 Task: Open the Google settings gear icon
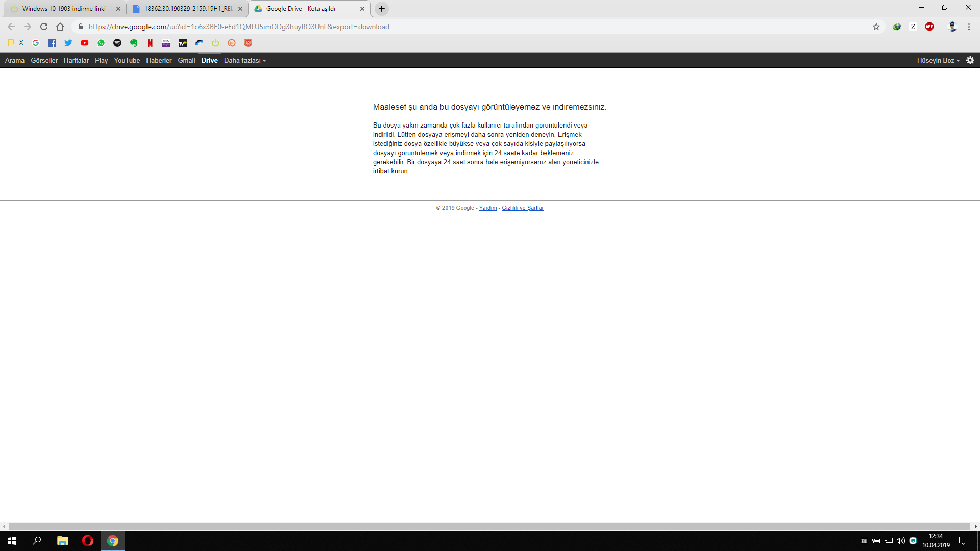(970, 60)
